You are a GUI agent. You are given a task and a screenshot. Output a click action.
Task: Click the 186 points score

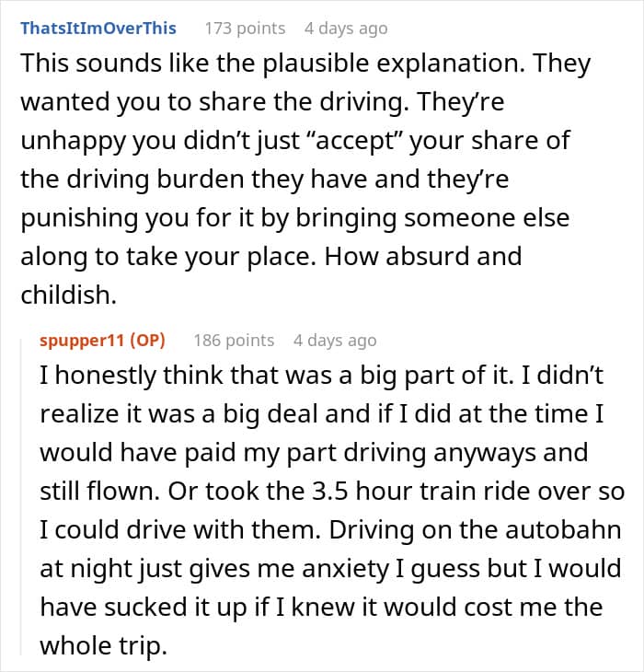click(x=234, y=340)
